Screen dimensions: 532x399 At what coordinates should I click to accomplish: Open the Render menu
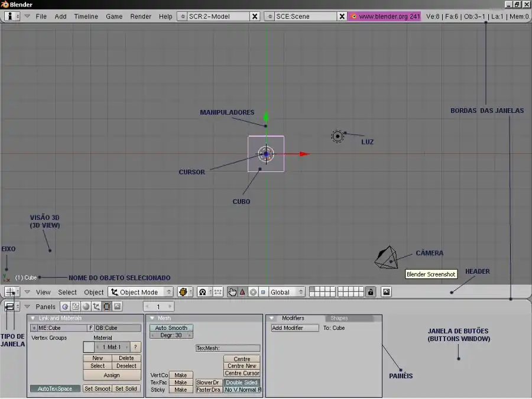pyautogui.click(x=141, y=17)
